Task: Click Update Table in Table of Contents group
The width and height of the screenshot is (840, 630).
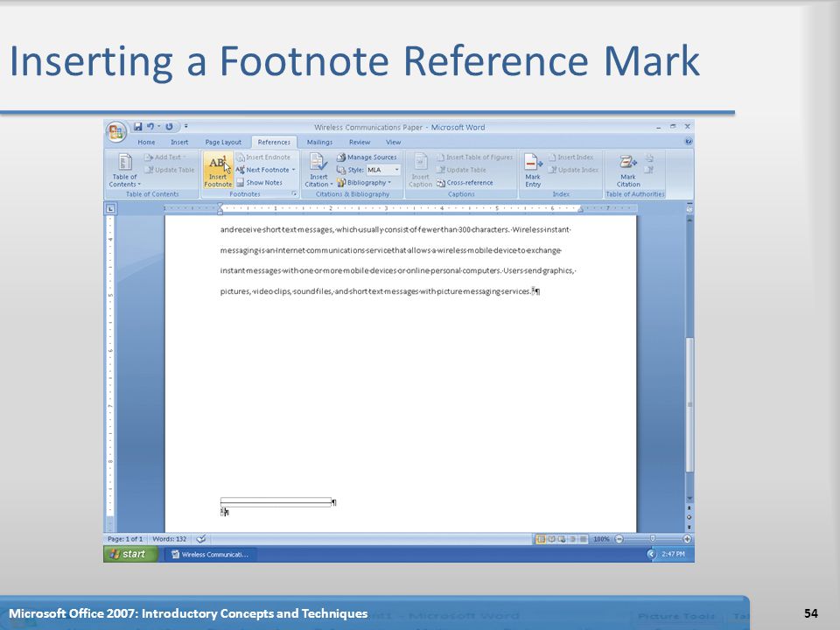Action: click(x=169, y=170)
